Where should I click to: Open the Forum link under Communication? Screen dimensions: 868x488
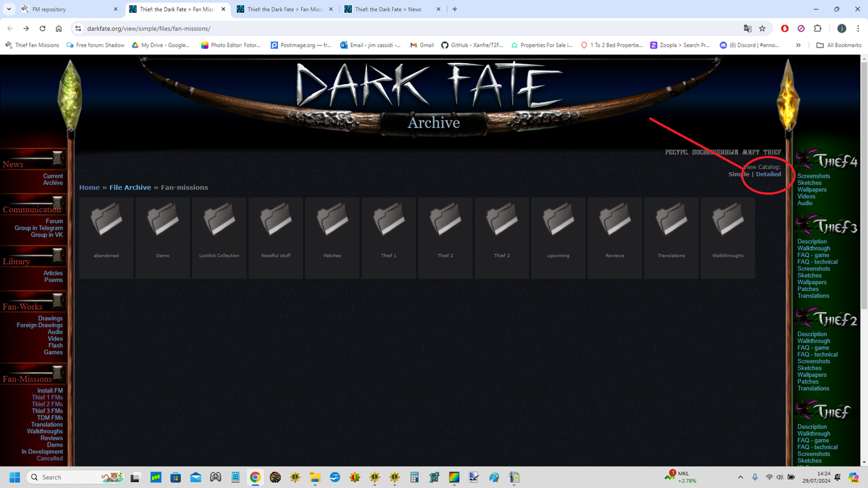[x=54, y=222]
